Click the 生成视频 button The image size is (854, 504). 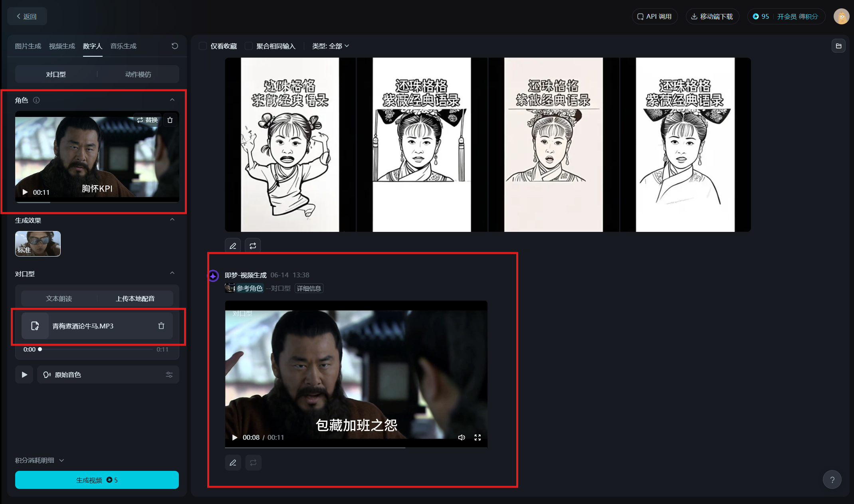click(x=97, y=480)
